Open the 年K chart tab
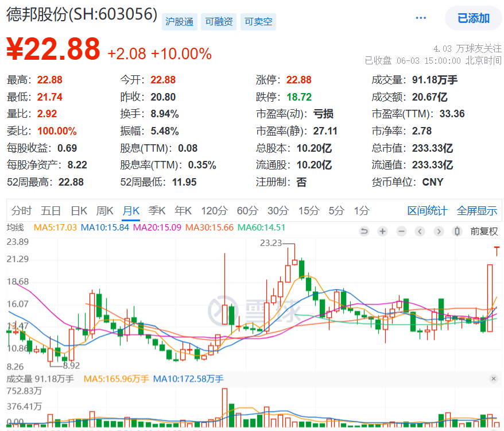Image resolution: width=504 pixels, height=431 pixels. 183,210
